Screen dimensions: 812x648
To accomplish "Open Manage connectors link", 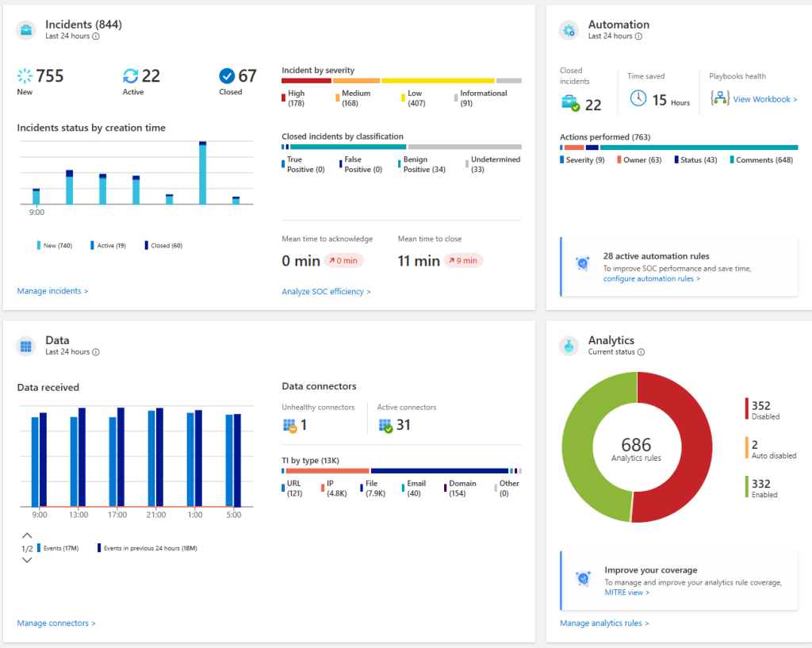I will [56, 623].
